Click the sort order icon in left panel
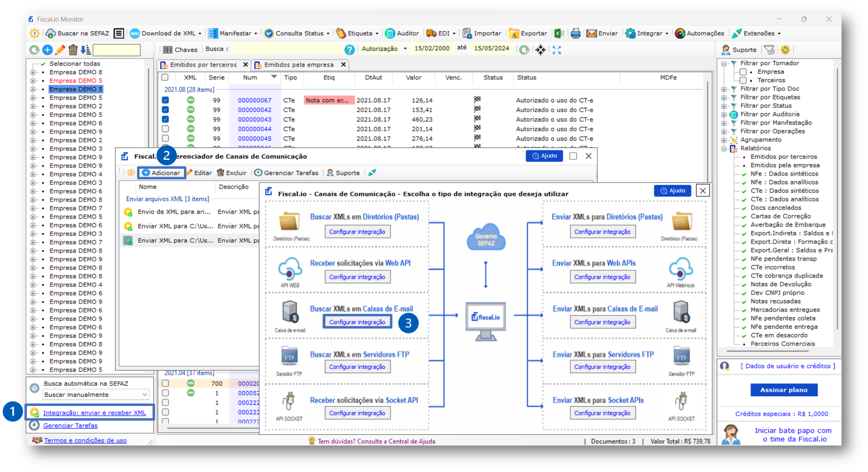 coord(86,50)
